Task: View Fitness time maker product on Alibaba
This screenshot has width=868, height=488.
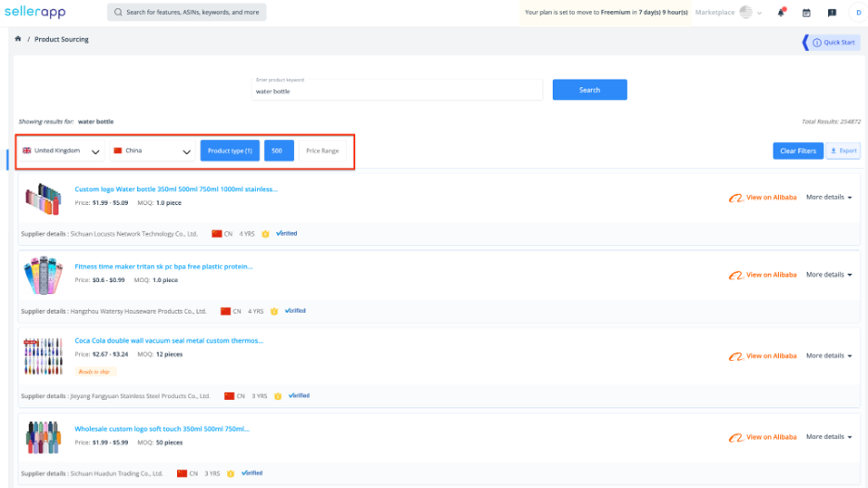Action: (x=763, y=276)
